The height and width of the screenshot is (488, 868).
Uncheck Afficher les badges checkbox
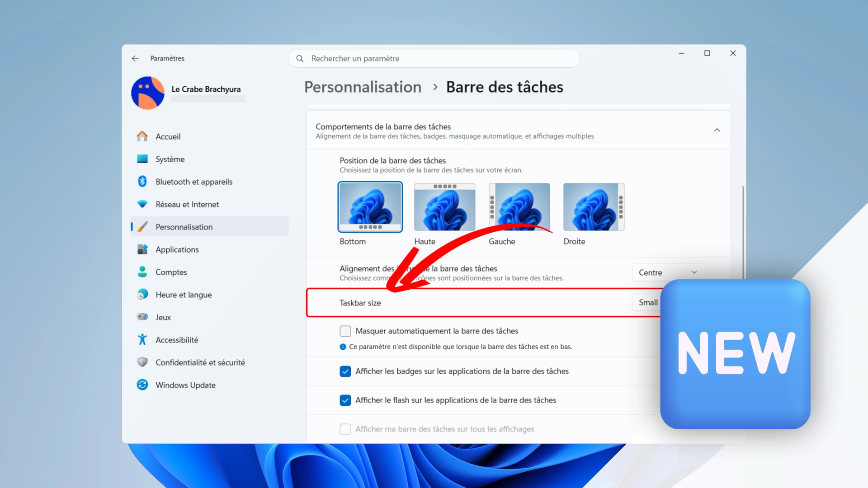(345, 371)
